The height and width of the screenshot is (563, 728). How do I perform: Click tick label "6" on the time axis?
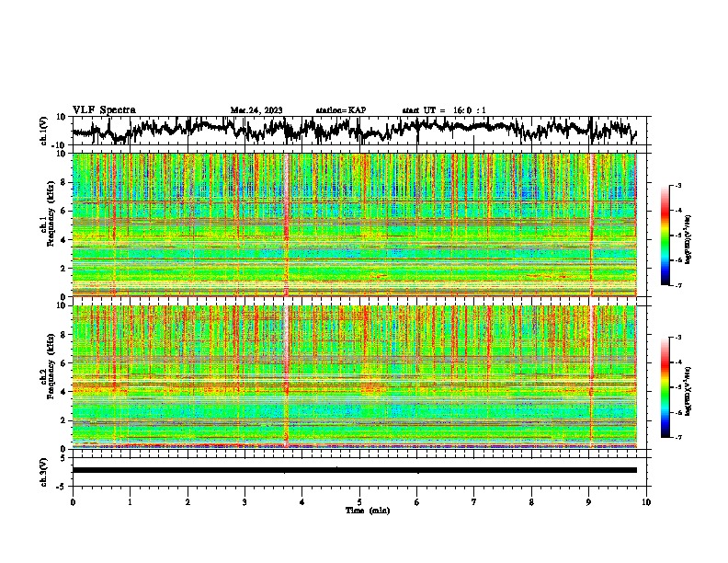pos(416,502)
